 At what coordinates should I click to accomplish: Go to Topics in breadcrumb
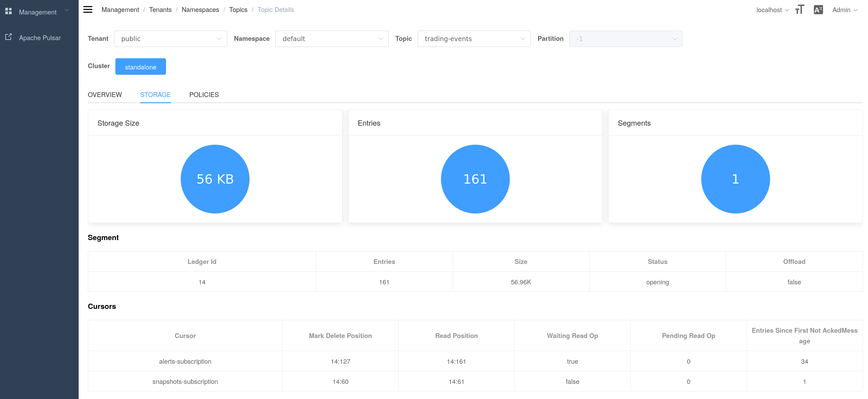pos(238,10)
